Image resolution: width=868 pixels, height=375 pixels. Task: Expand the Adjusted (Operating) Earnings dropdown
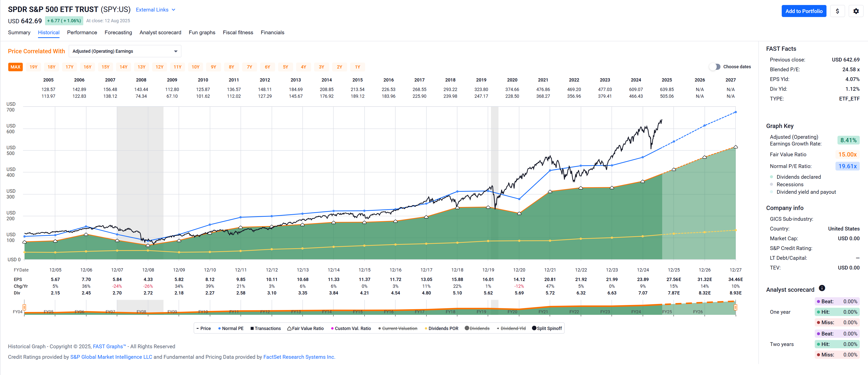coord(125,51)
